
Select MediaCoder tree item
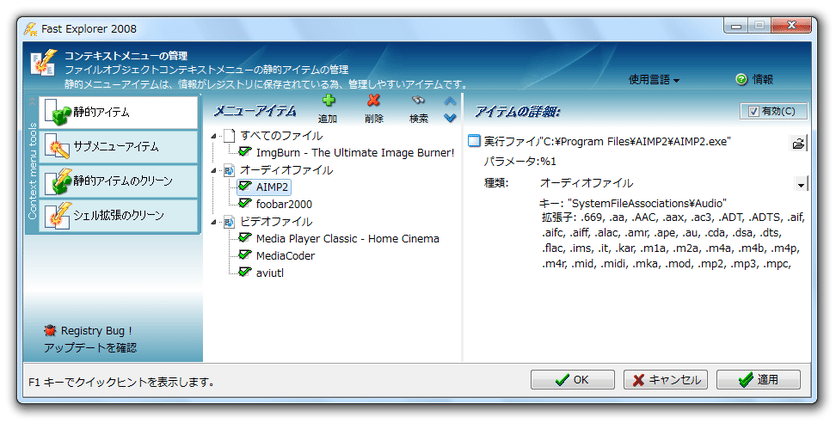click(285, 256)
